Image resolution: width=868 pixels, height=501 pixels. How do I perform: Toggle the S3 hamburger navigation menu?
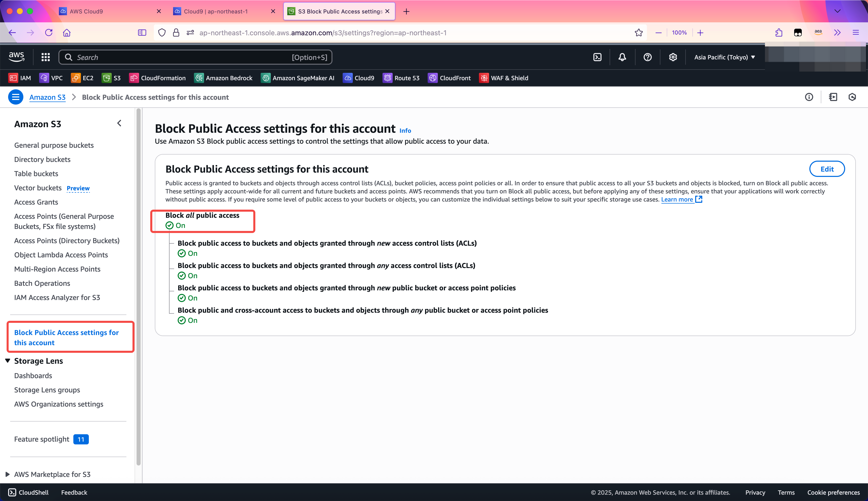[x=16, y=97]
